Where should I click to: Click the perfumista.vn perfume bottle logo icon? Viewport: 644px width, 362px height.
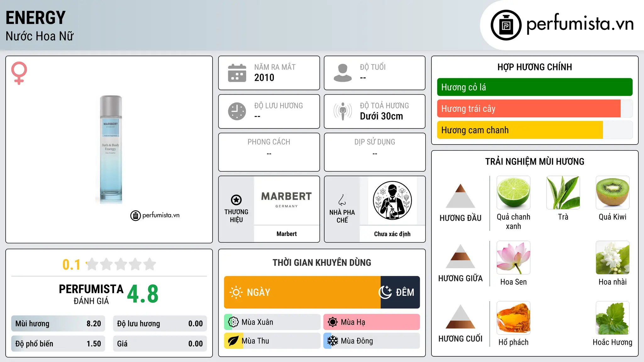506,25
